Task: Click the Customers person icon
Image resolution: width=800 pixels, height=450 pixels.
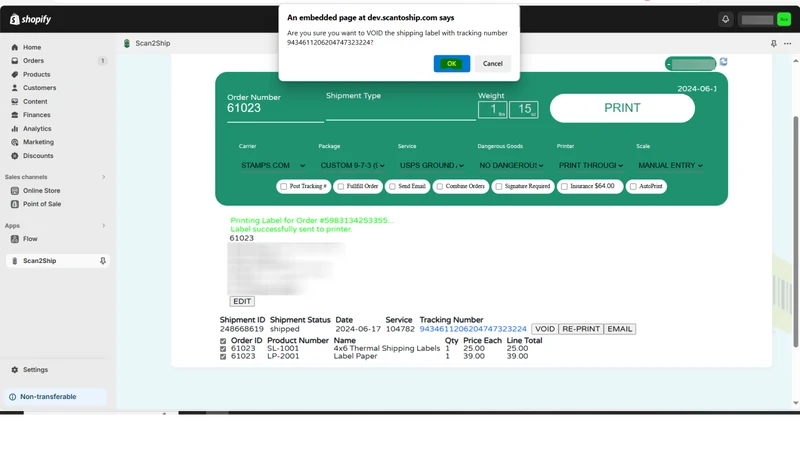Action: [x=15, y=88]
